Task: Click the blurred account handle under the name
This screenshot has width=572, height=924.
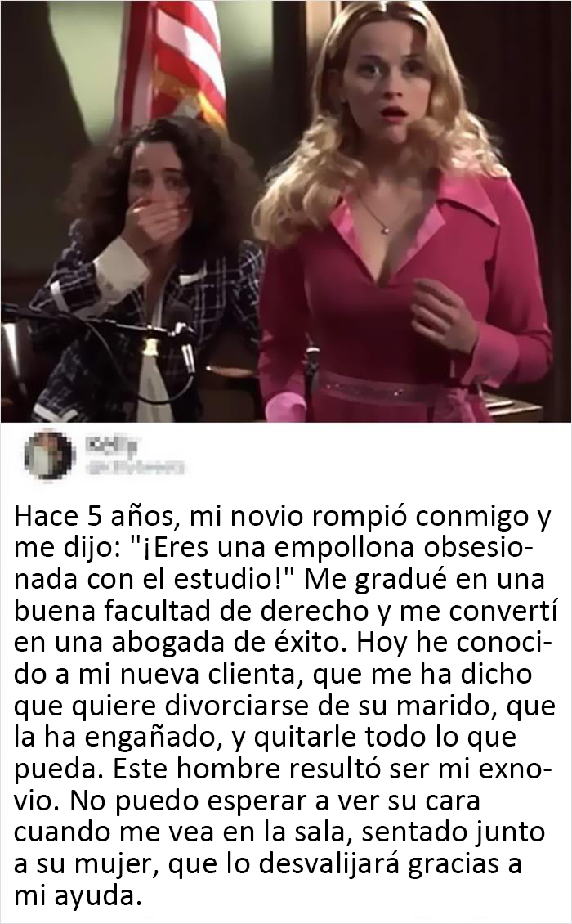Action: (x=135, y=468)
